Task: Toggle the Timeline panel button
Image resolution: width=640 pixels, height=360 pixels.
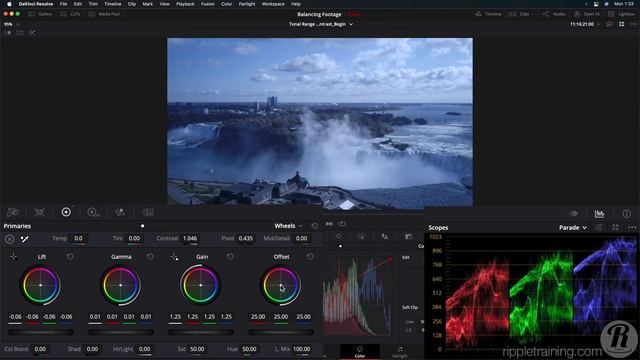Action: pos(488,14)
